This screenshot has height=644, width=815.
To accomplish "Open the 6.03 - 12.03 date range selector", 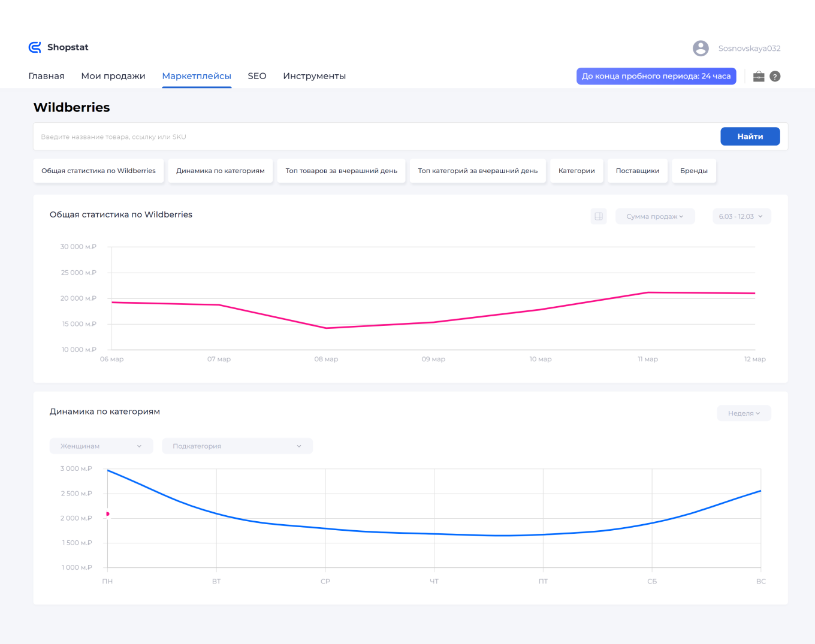I will pyautogui.click(x=741, y=216).
